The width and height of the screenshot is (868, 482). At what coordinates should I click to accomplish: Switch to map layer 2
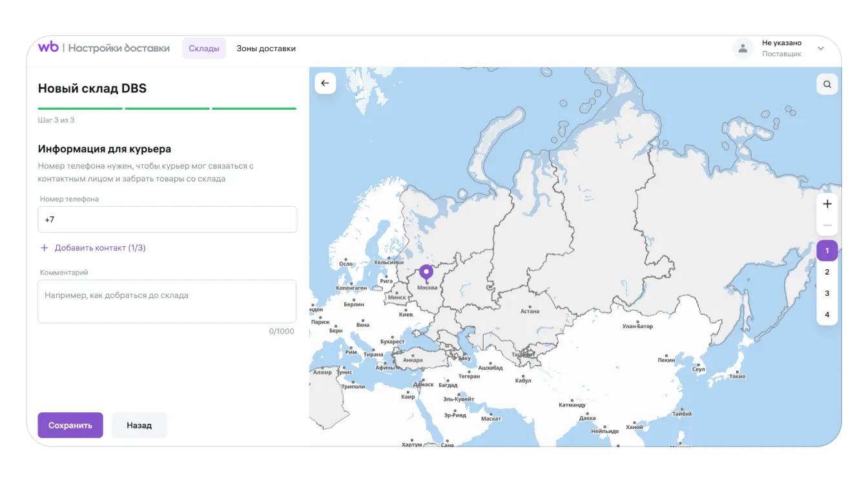(827, 272)
